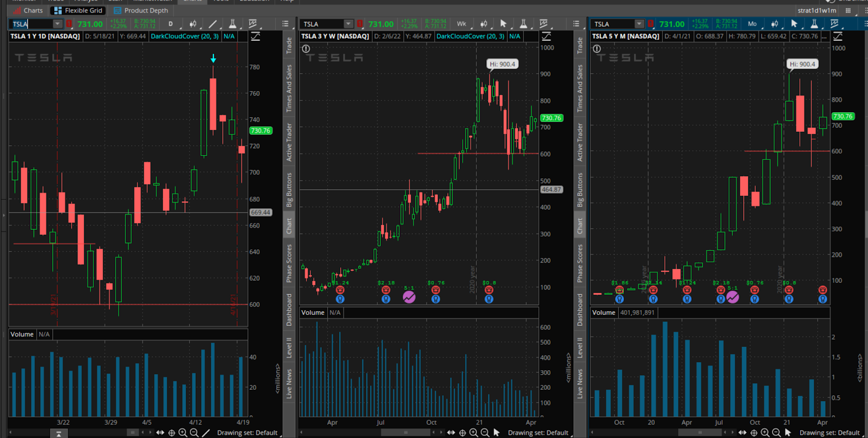The height and width of the screenshot is (438, 868).
Task: Zoom in on left chart bottom bar
Action: pos(183,433)
